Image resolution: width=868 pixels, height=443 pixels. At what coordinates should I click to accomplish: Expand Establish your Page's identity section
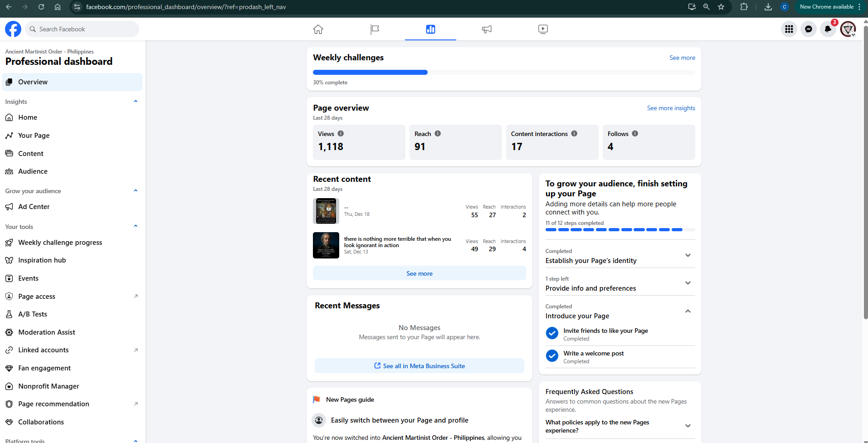[688, 256]
